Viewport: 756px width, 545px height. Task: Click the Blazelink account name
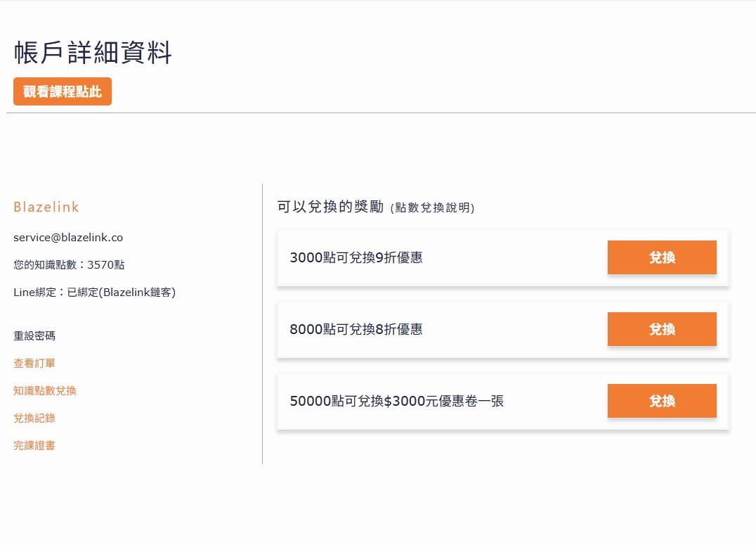(46, 207)
